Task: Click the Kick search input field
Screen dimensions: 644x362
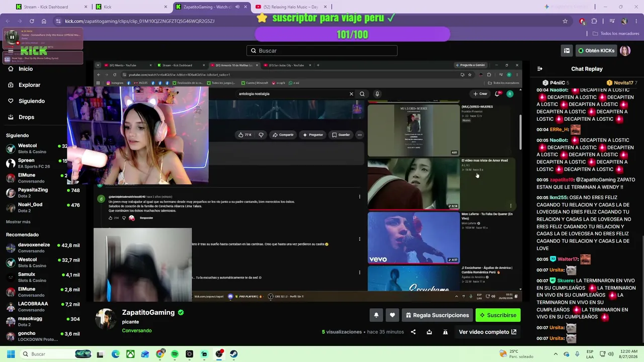Action: click(322, 51)
